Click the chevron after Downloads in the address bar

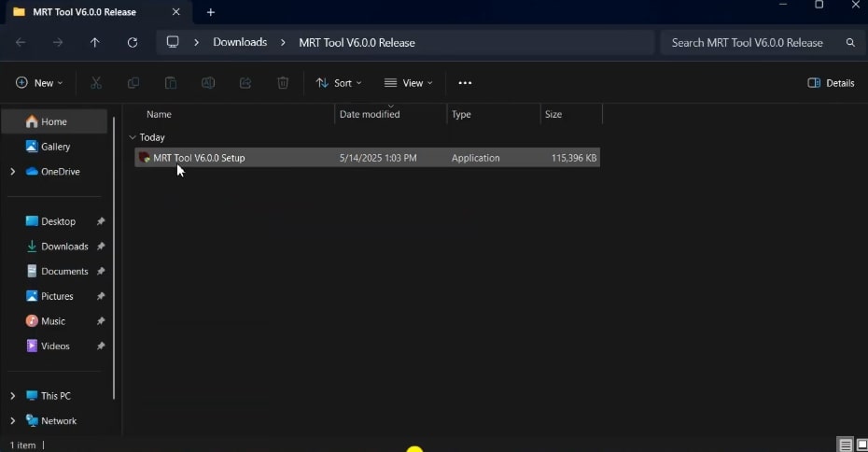(283, 43)
